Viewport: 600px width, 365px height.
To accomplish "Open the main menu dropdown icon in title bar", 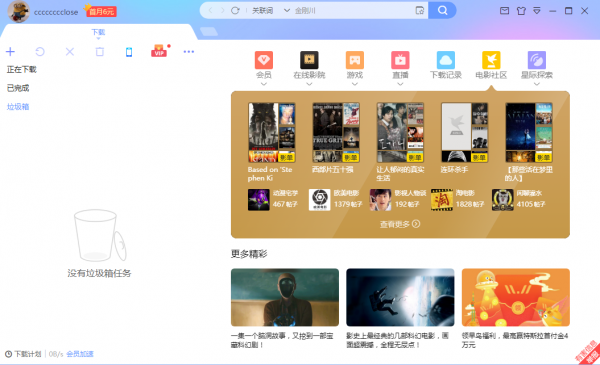I will click(x=537, y=11).
